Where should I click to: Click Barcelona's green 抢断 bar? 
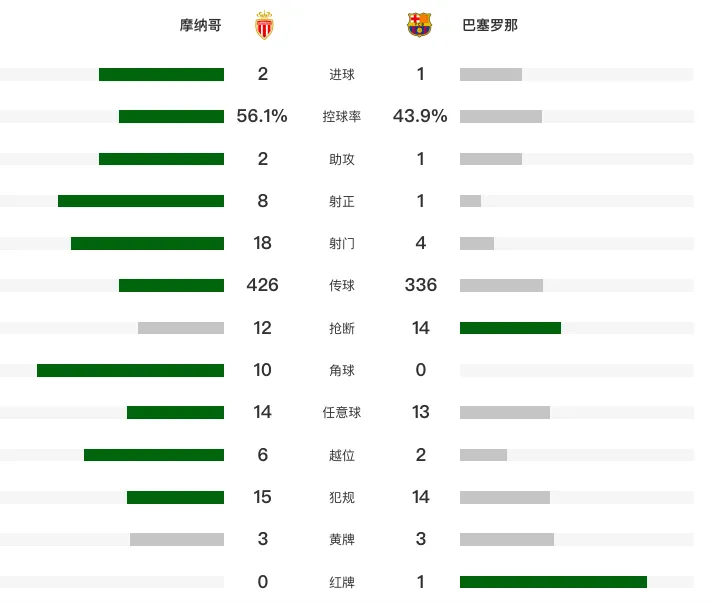(510, 328)
